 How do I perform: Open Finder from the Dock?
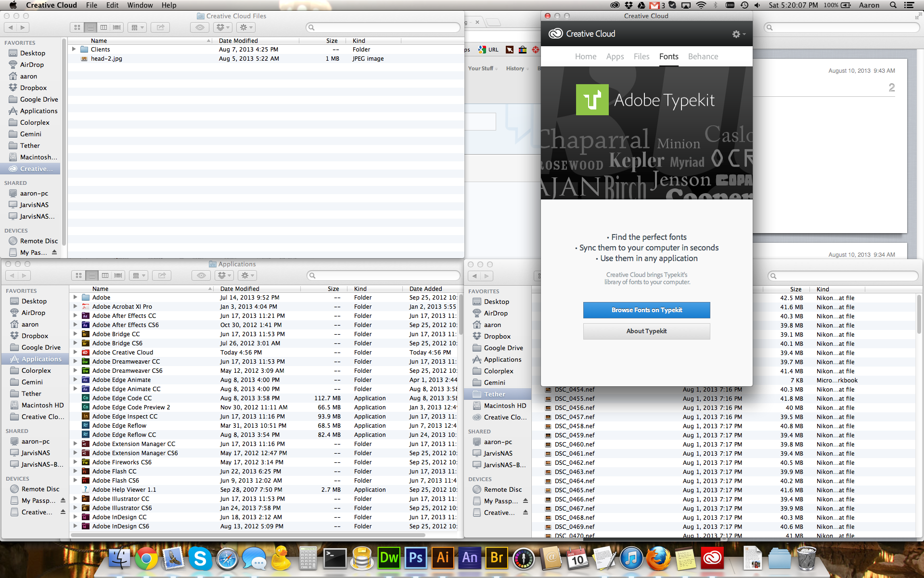[119, 558]
